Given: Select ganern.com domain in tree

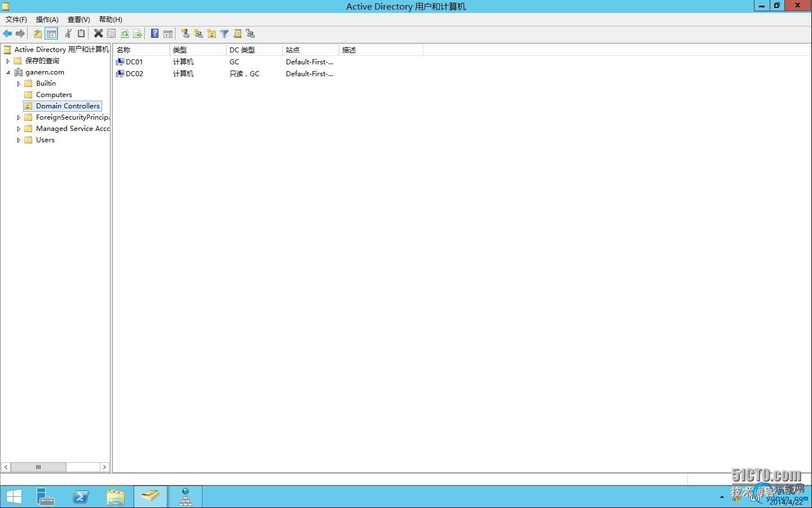Looking at the screenshot, I should (45, 72).
